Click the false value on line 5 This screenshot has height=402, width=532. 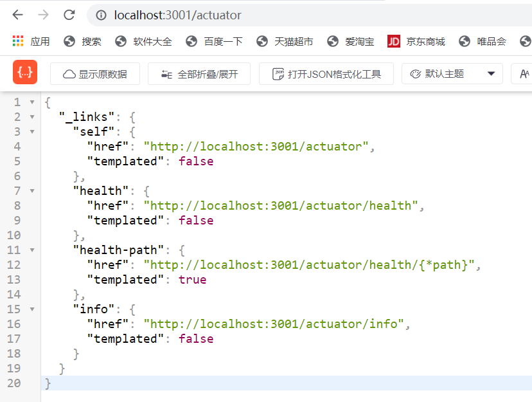(196, 161)
